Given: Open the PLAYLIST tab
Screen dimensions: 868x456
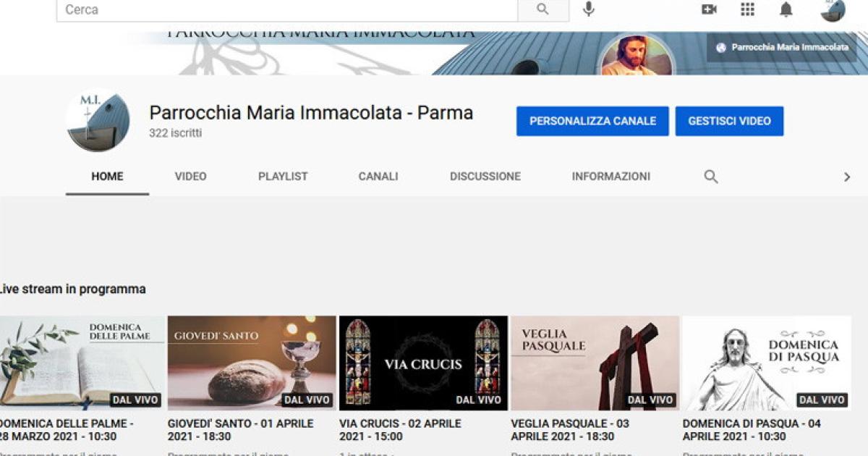Looking at the screenshot, I should pyautogui.click(x=283, y=177).
